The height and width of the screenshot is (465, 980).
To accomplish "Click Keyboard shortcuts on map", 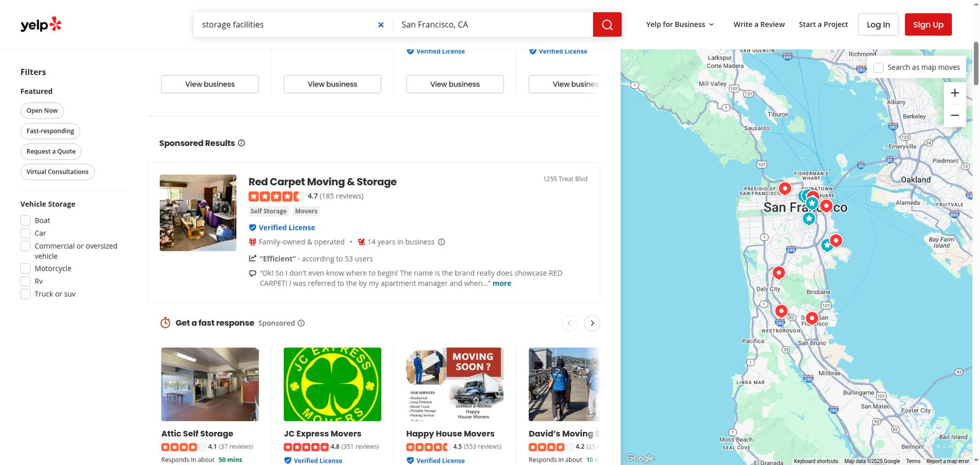I will coord(816,461).
